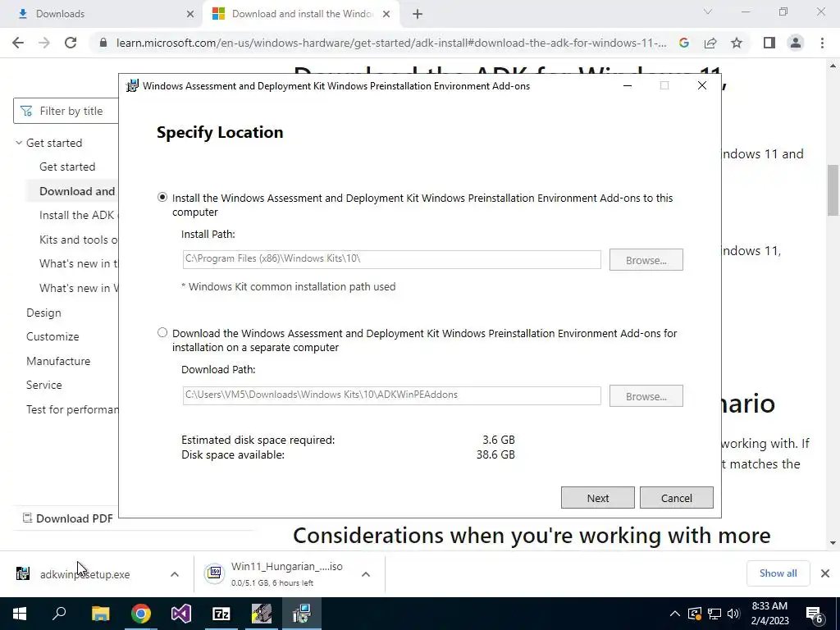Select the download for separate computer radio option
The width and height of the screenshot is (840, 630).
point(162,333)
